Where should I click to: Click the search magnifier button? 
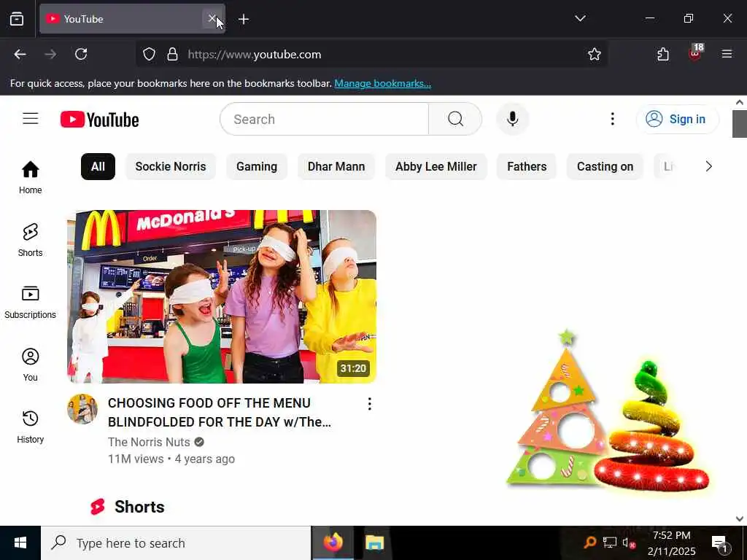pos(455,119)
